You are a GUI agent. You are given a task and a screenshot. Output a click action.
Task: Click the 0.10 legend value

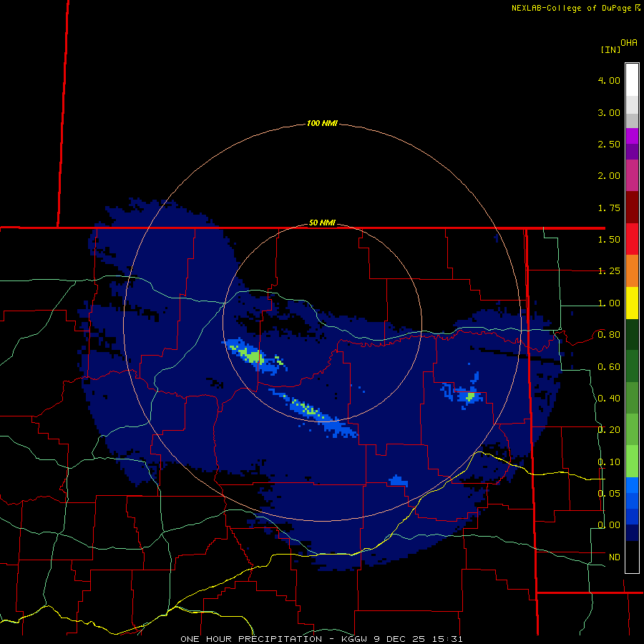[x=609, y=462]
